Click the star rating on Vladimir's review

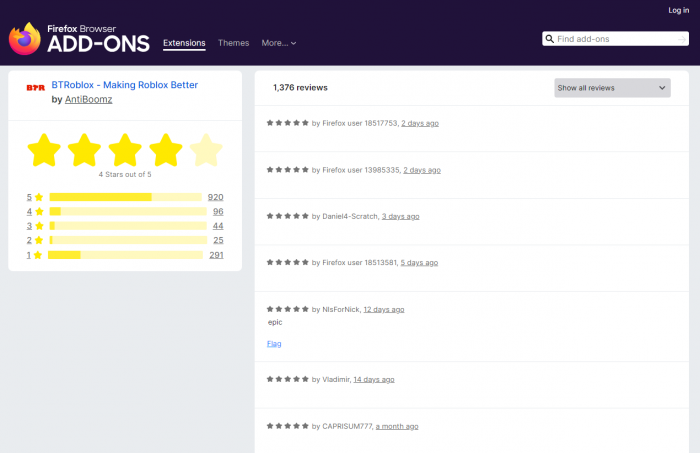click(288, 379)
